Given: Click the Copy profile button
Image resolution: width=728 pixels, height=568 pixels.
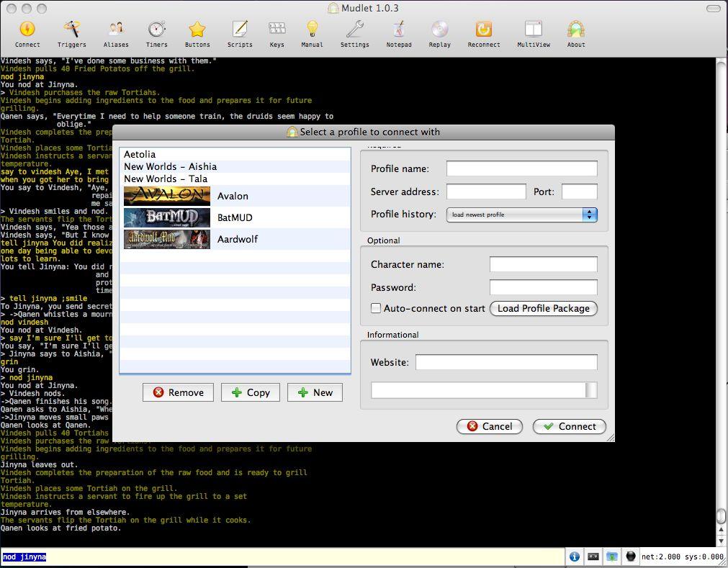Looking at the screenshot, I should pos(251,392).
